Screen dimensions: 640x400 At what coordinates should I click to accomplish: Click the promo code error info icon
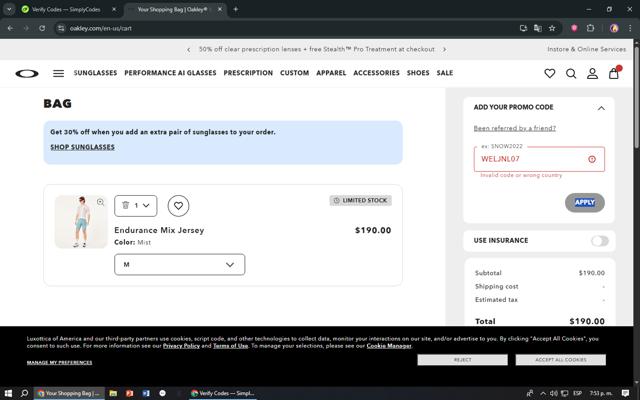(x=592, y=159)
